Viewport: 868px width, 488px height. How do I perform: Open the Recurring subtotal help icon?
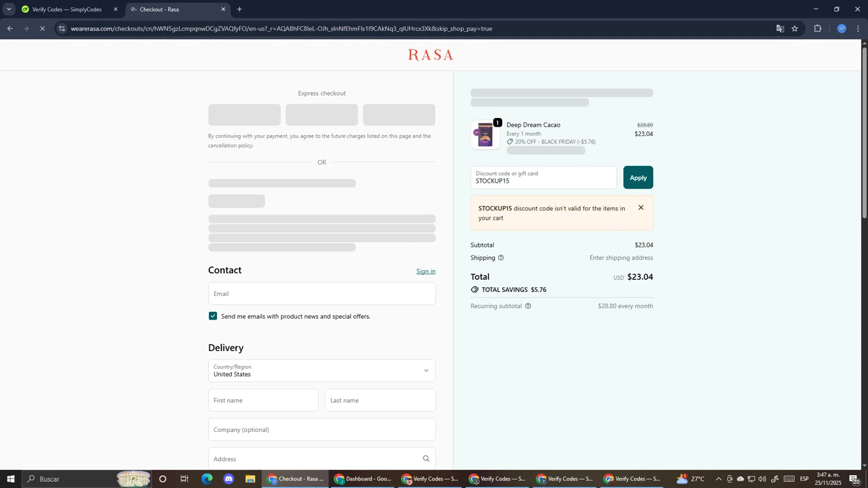pos(528,306)
